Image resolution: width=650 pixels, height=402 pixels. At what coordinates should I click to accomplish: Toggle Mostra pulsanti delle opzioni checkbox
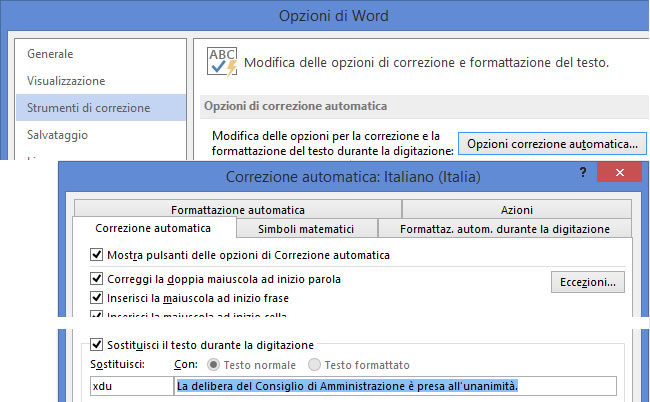click(x=97, y=254)
